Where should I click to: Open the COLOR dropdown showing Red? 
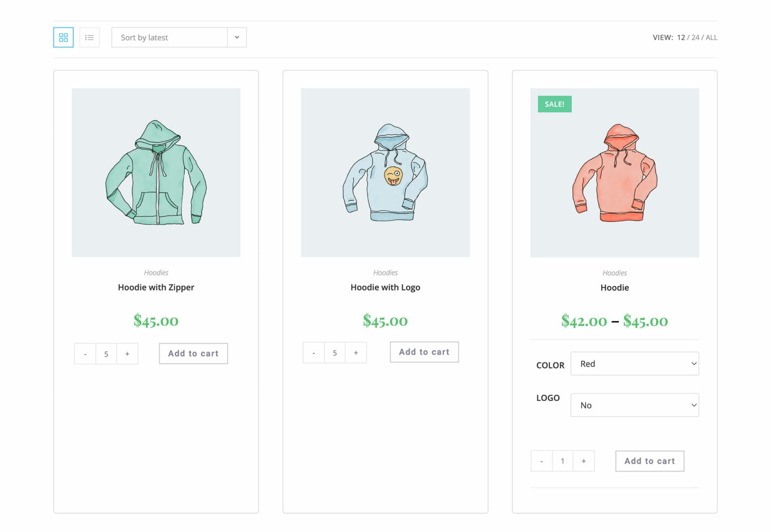pyautogui.click(x=634, y=363)
